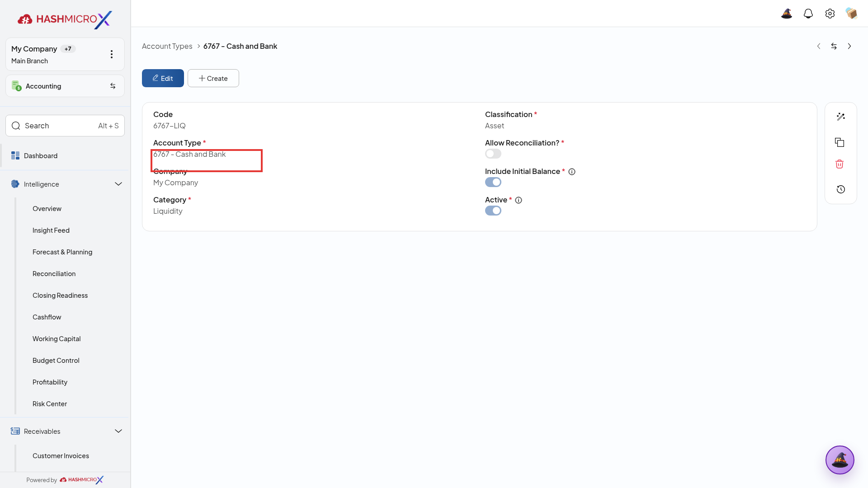Focus the sidebar Search field

tap(65, 126)
